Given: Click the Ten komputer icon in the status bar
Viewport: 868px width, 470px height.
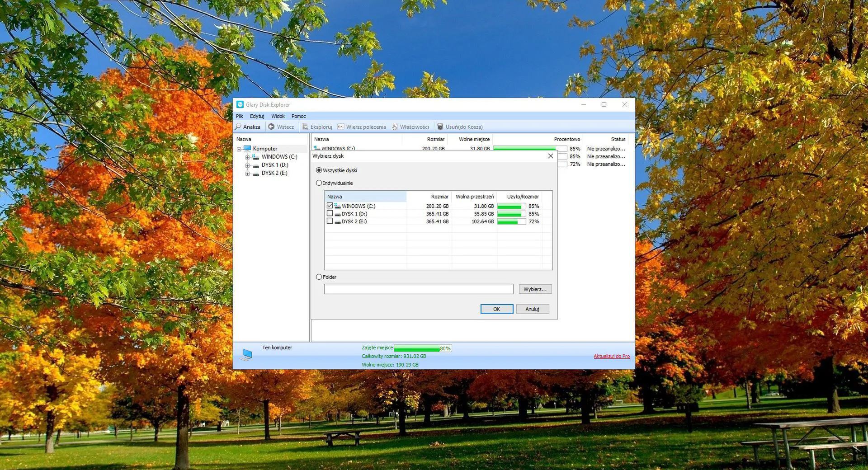Looking at the screenshot, I should pos(246,354).
